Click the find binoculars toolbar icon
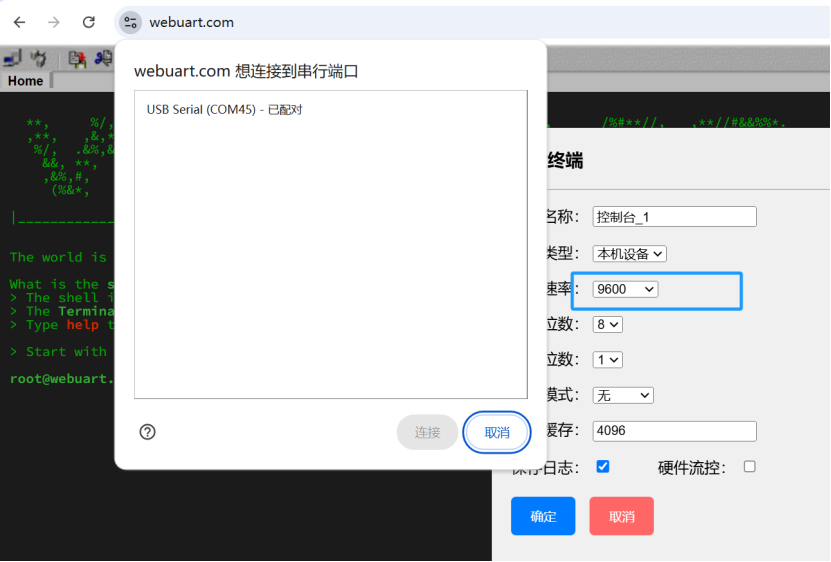831x562 pixels. [x=103, y=58]
